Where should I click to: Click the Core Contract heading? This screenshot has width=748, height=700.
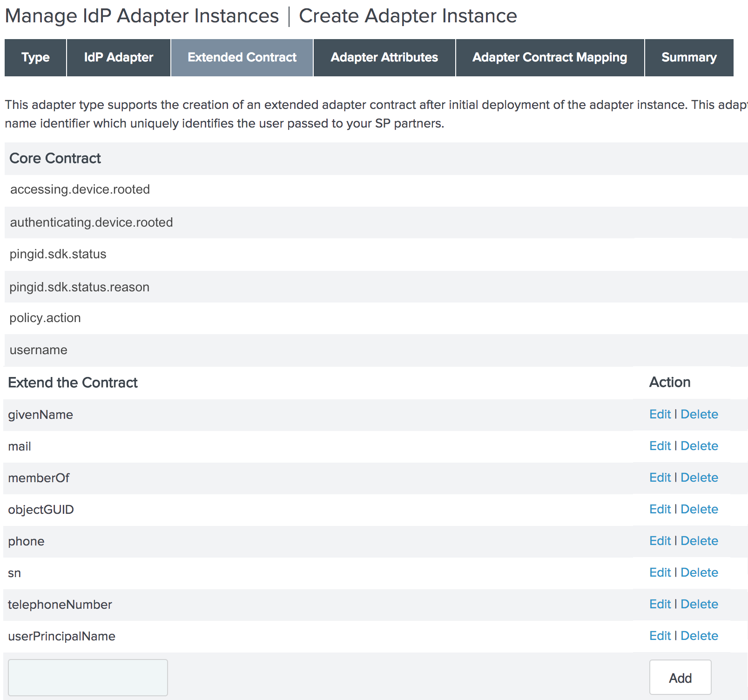pyautogui.click(x=55, y=158)
